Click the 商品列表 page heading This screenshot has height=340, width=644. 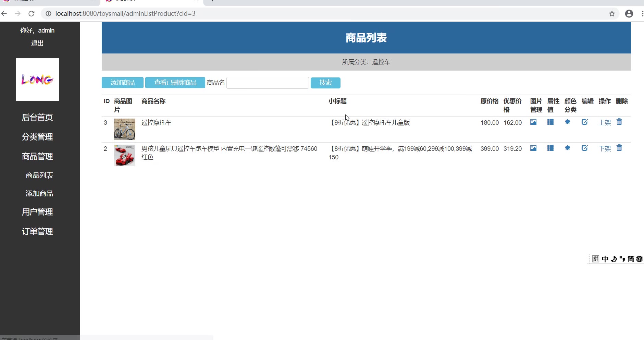[366, 38]
